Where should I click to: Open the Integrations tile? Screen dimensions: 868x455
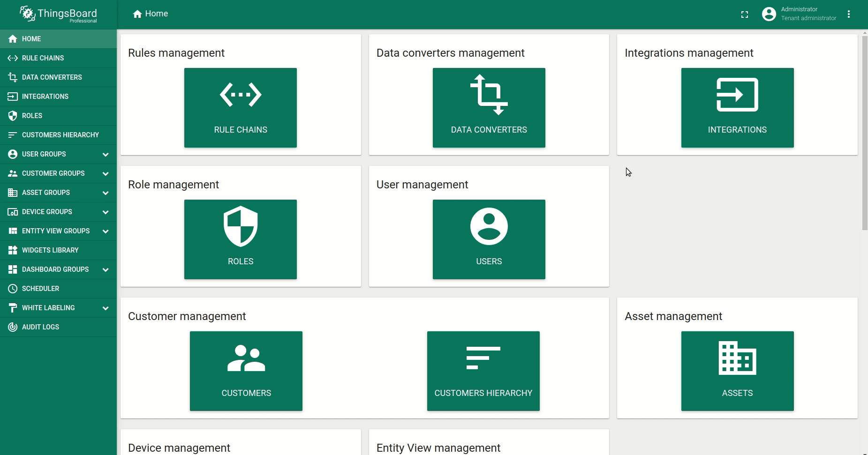pos(737,108)
